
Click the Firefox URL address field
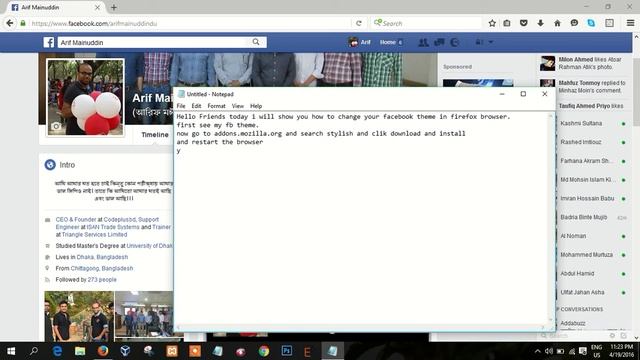click(x=190, y=23)
